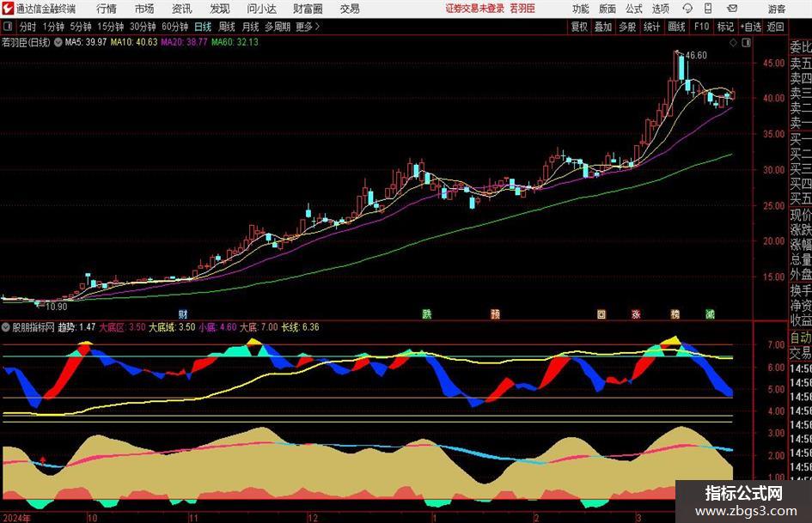Open the 选项 menu
Screen dimensions: 812x523
[660, 9]
